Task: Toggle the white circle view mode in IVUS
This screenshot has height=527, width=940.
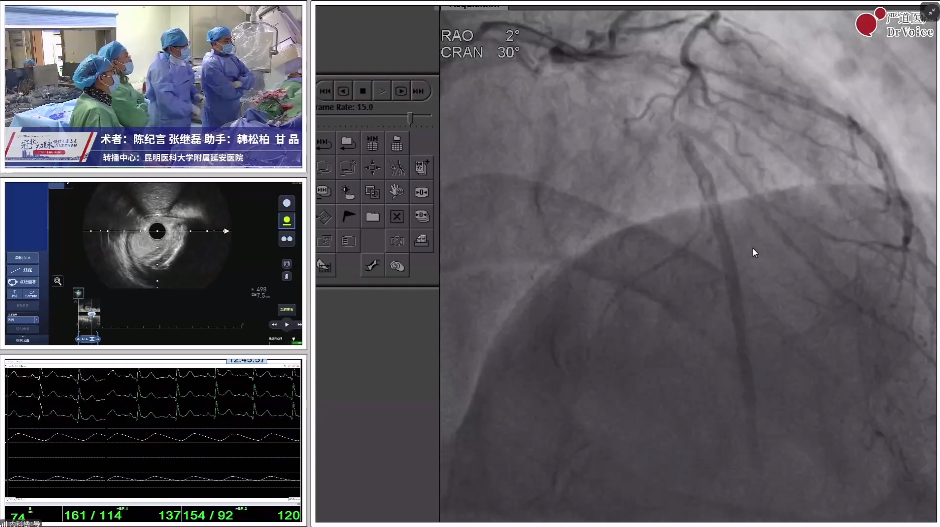Action: (x=287, y=203)
